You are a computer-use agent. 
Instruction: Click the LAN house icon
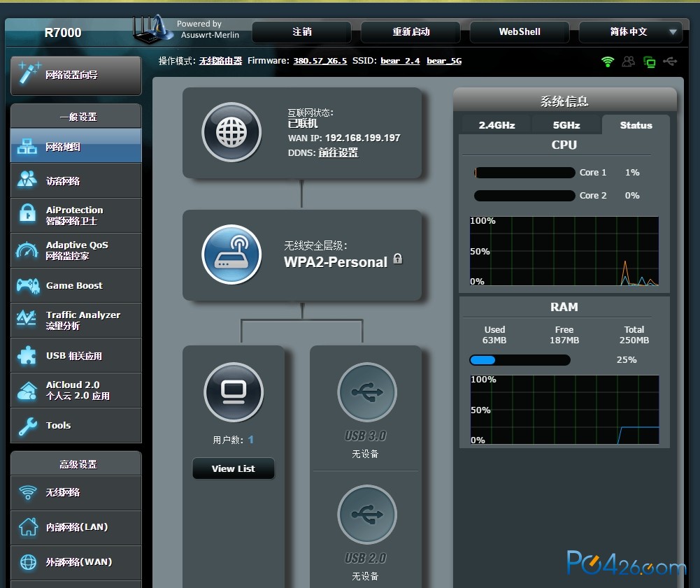pyautogui.click(x=28, y=527)
